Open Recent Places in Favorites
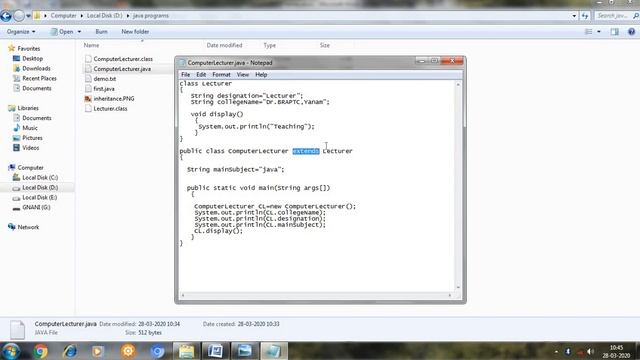Viewport: 640px width, 360px height. click(39, 78)
